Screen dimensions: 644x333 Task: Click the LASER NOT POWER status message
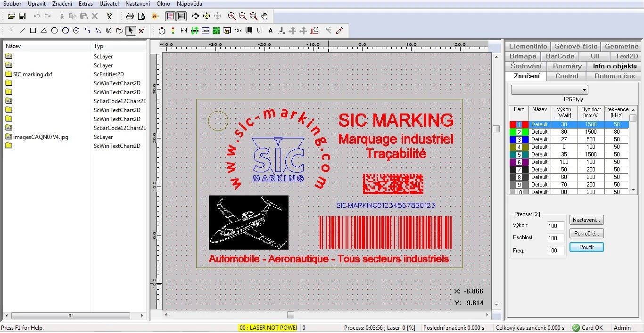point(268,328)
